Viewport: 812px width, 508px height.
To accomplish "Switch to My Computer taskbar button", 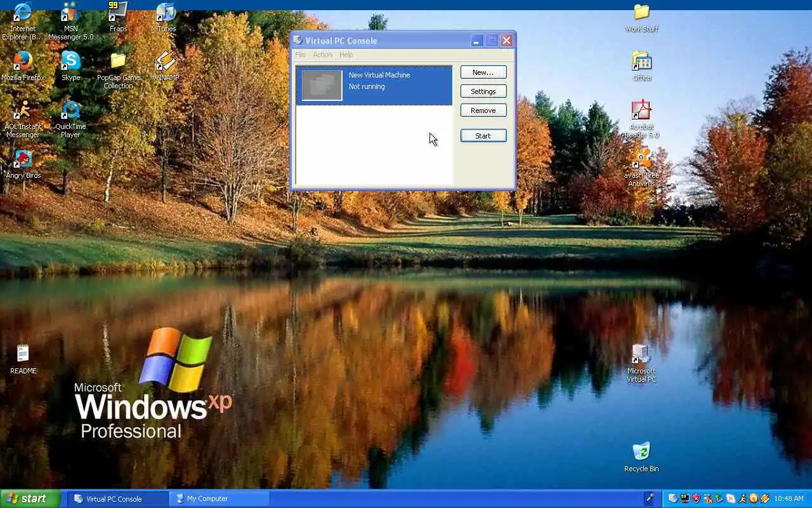I will [219, 498].
